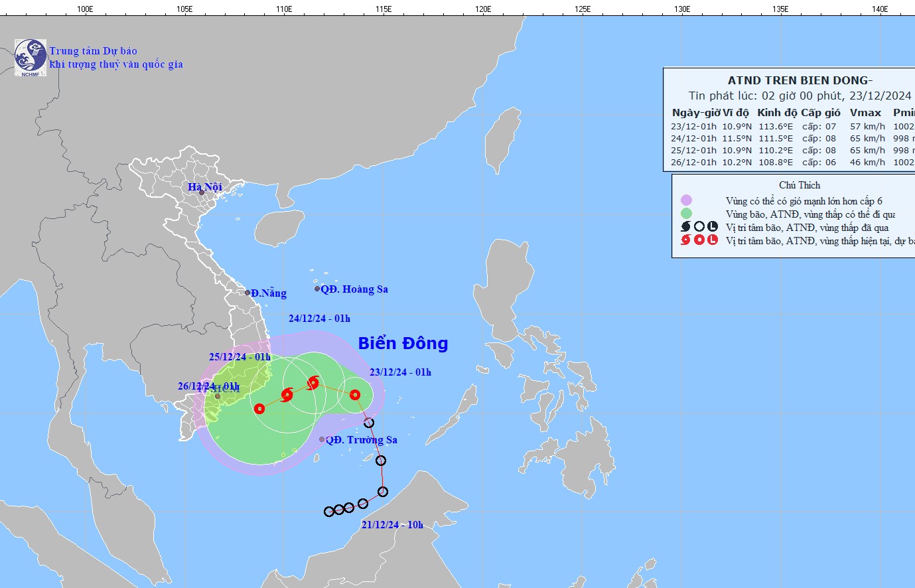Click 'Trung tâm Dự báo' header text
This screenshot has width=915, height=588.
click(93, 51)
